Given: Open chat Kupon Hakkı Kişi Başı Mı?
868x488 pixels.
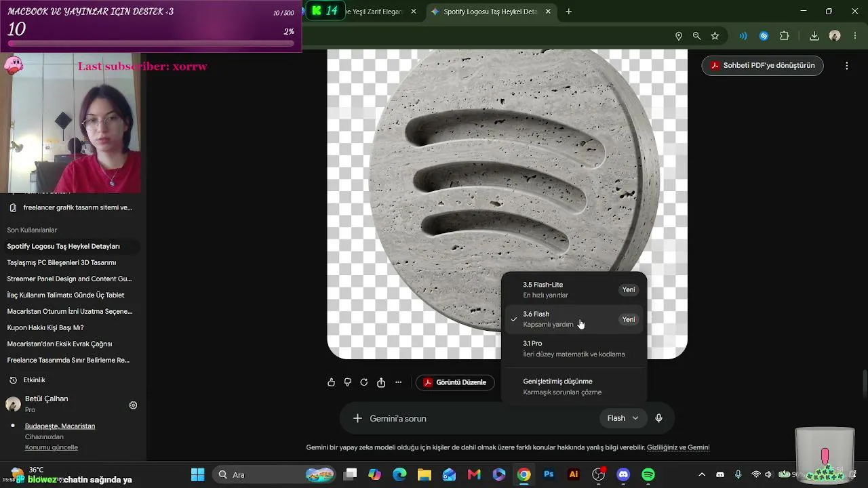Looking at the screenshot, I should 71,327.
